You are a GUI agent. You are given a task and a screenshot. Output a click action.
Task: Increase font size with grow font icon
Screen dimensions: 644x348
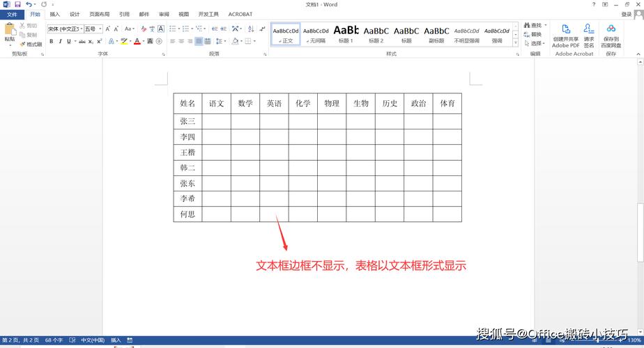pyautogui.click(x=107, y=29)
